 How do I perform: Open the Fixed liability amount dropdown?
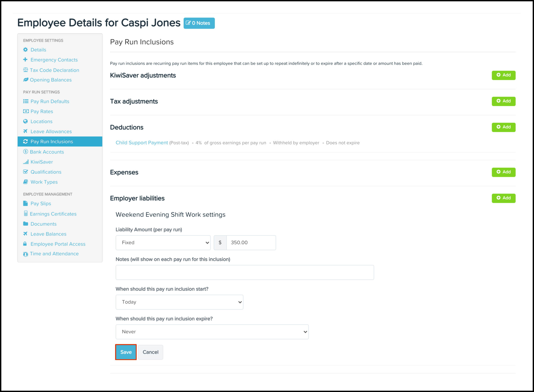[x=163, y=243]
